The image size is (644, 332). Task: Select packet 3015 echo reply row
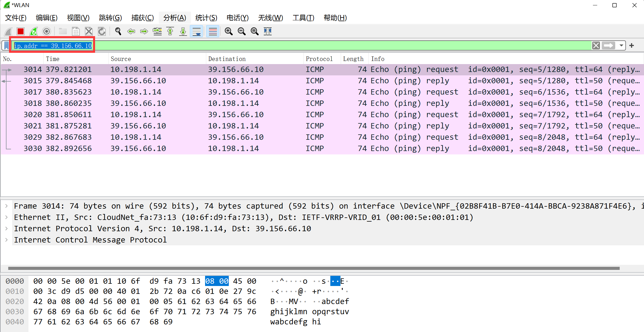pos(322,81)
